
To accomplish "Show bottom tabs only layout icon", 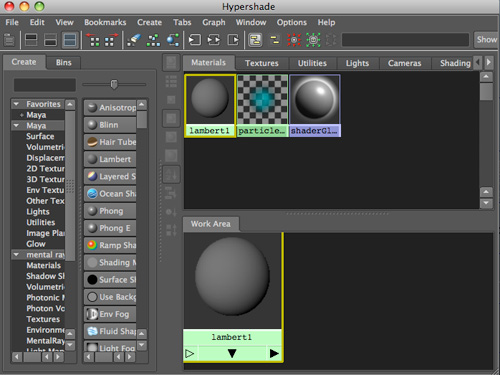I will pos(50,40).
